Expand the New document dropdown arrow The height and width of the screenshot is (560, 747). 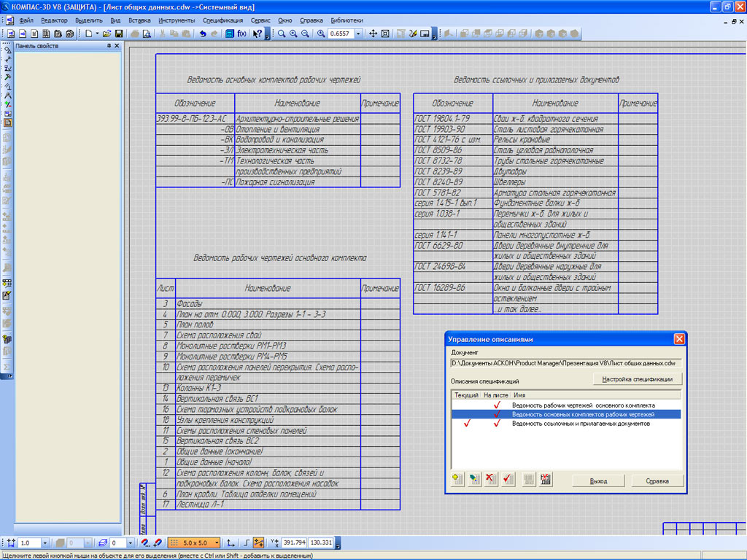(x=97, y=34)
